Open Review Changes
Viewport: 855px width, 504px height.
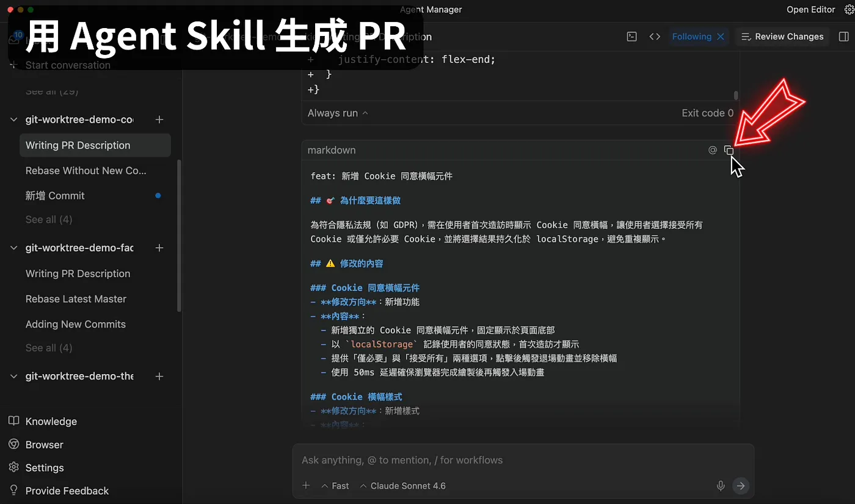tap(782, 37)
